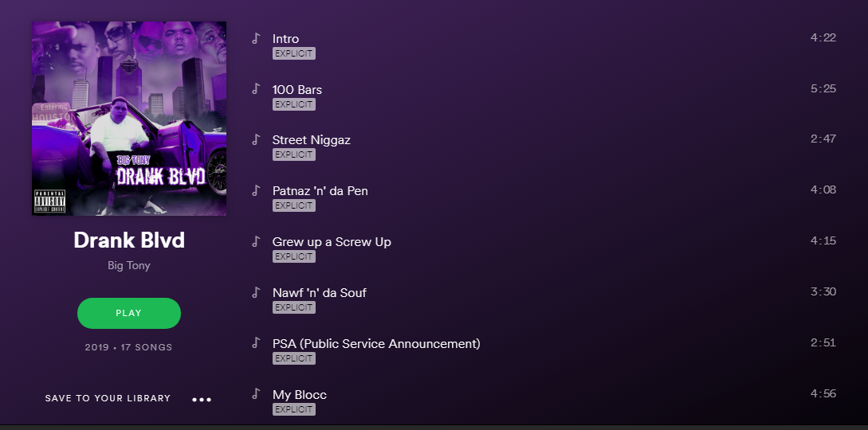The width and height of the screenshot is (868, 430).
Task: Click the music note icon beside 100 Bars
Action: tap(256, 89)
